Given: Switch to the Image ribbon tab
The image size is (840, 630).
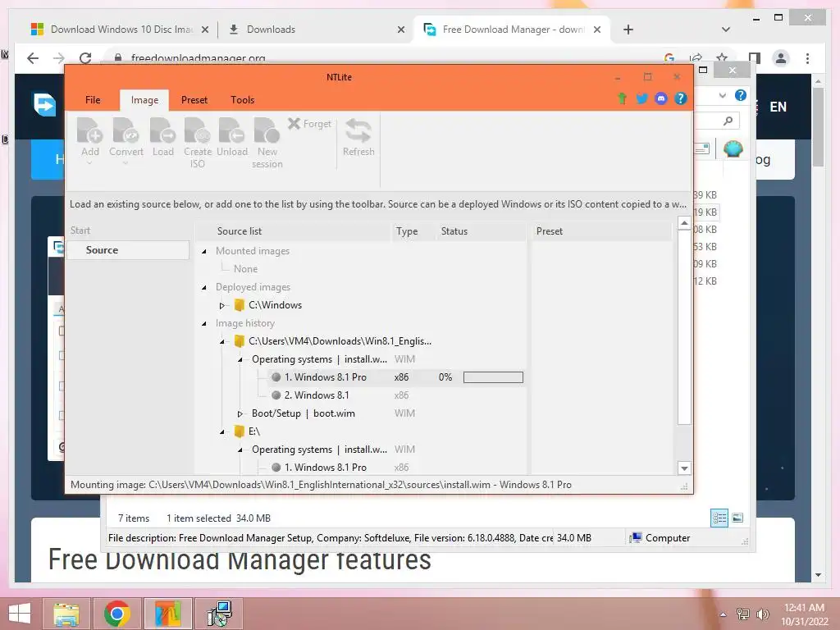Looking at the screenshot, I should click(x=144, y=100).
